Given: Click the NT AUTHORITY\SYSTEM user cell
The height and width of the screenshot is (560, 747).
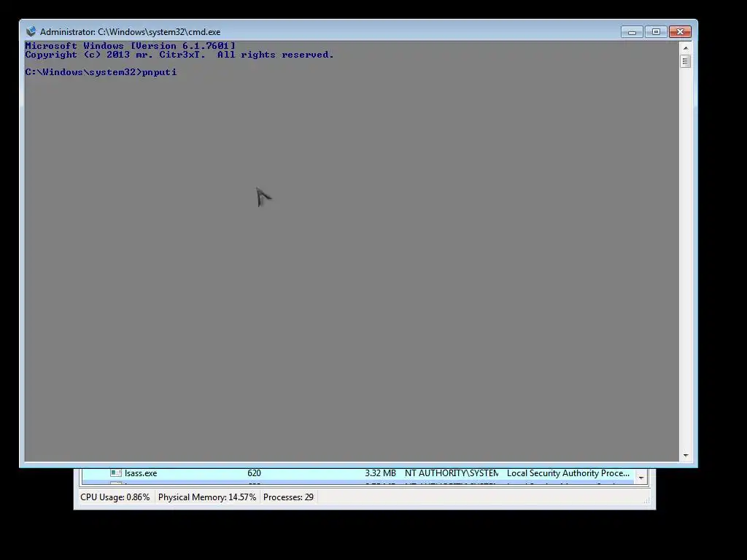Looking at the screenshot, I should [452, 473].
